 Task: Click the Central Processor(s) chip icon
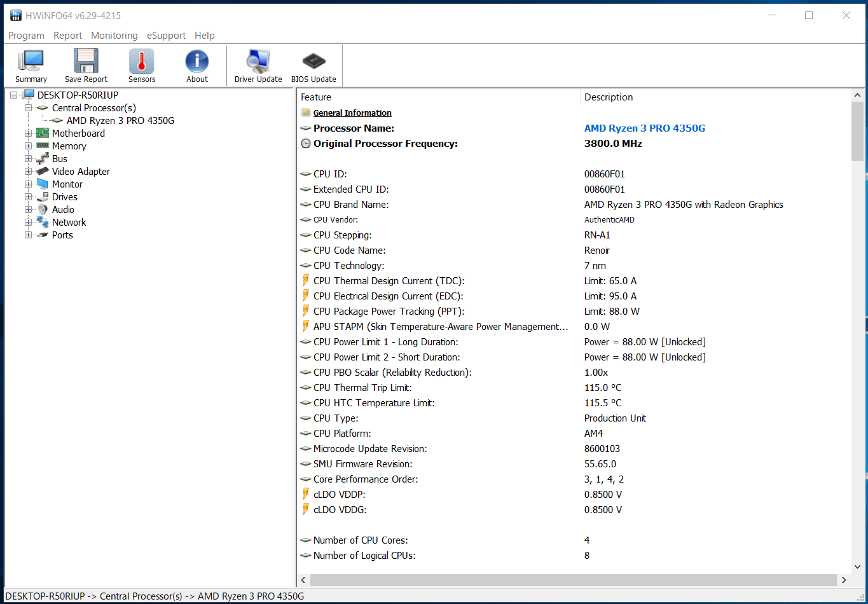pos(43,107)
